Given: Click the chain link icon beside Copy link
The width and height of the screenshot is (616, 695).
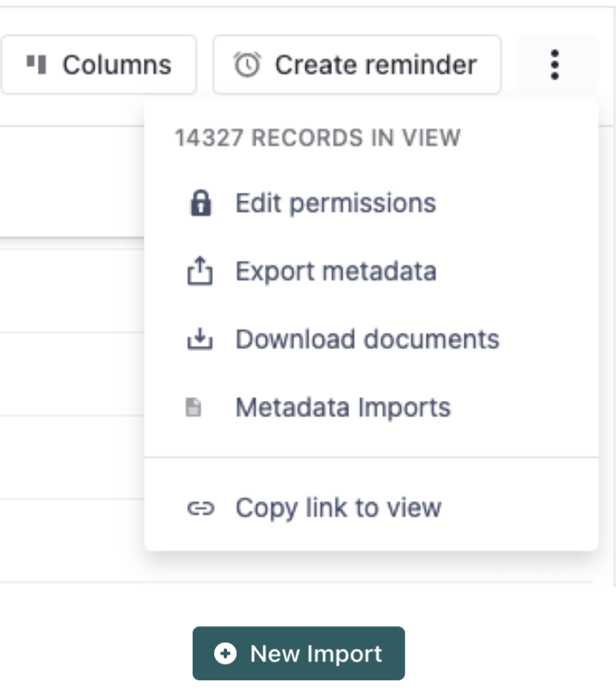Looking at the screenshot, I should click(x=200, y=507).
